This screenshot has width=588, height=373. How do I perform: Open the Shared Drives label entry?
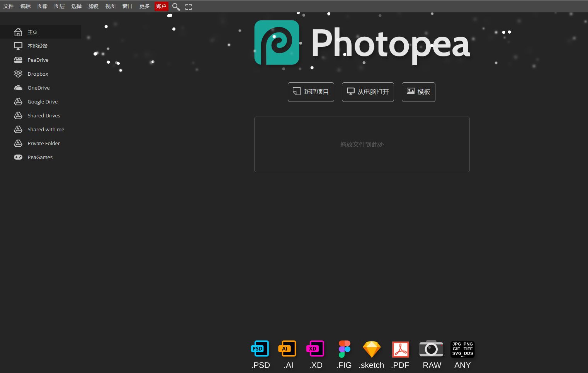click(44, 115)
